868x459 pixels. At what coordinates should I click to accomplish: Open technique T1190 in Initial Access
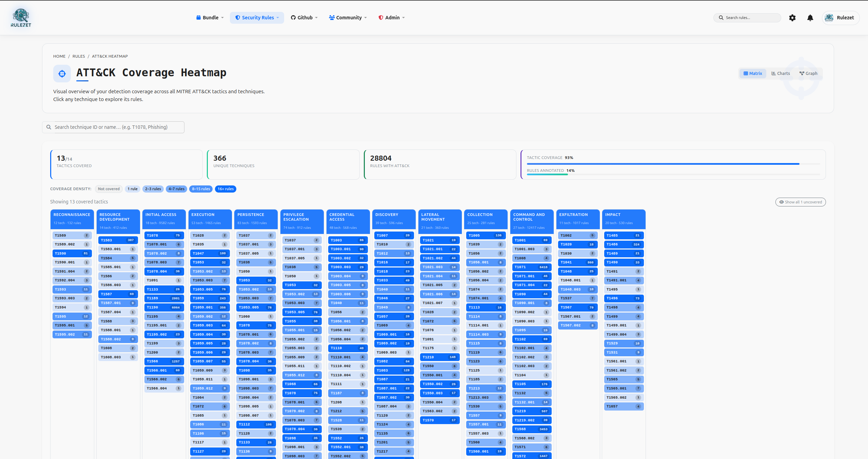(x=164, y=307)
